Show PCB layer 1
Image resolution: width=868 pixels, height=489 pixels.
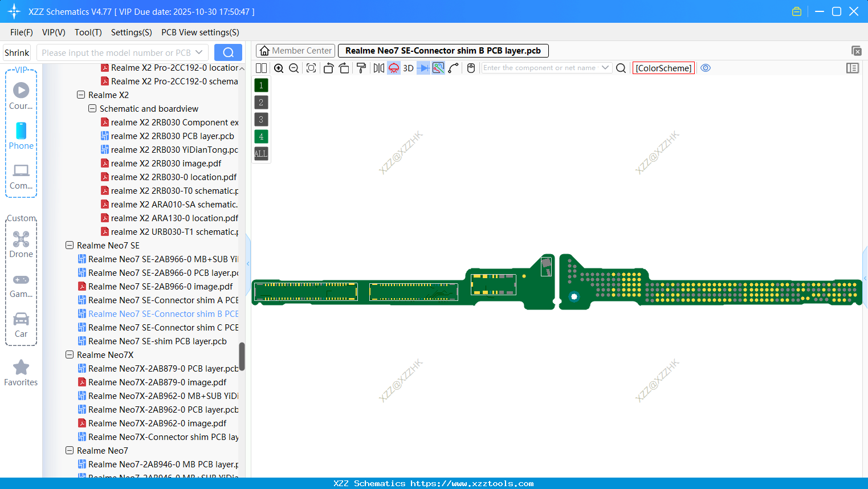point(261,85)
